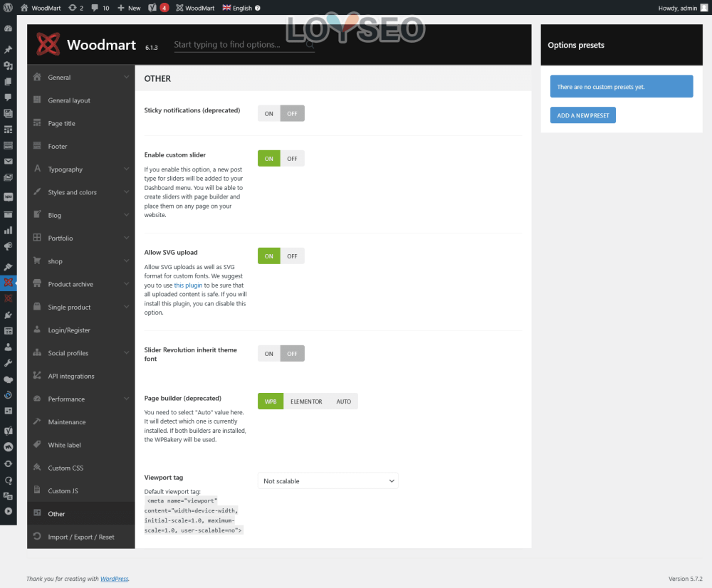
Task: Expand the shop section
Action: coord(81,261)
